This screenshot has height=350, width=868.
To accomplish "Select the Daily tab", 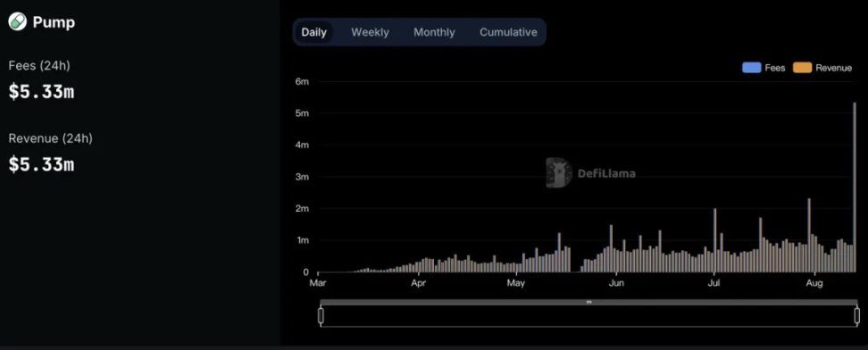I will (313, 32).
